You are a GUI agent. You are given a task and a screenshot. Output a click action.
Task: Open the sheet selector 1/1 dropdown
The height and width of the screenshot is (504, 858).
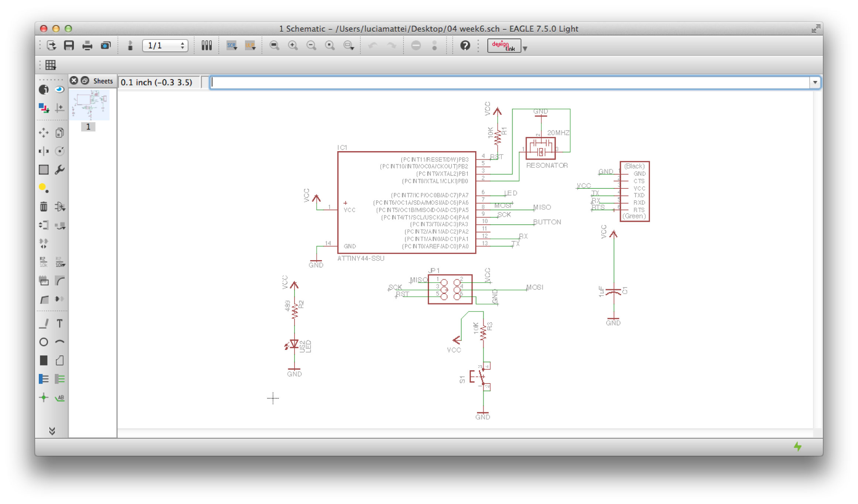point(165,45)
